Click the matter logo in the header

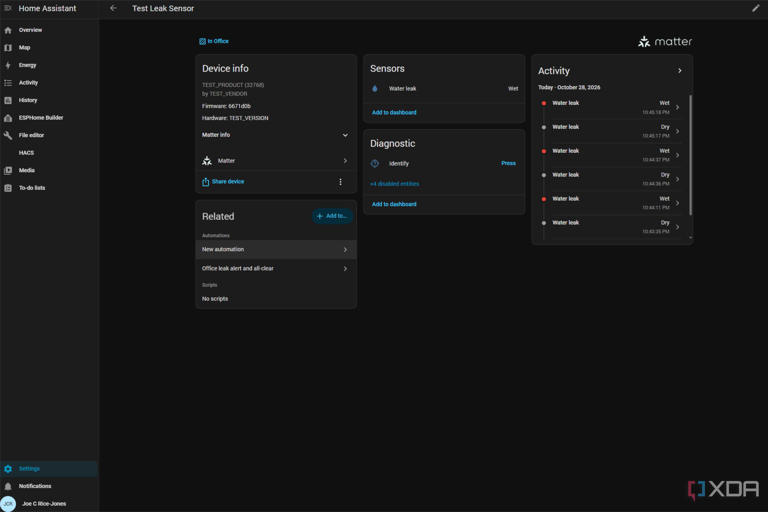[x=665, y=42]
